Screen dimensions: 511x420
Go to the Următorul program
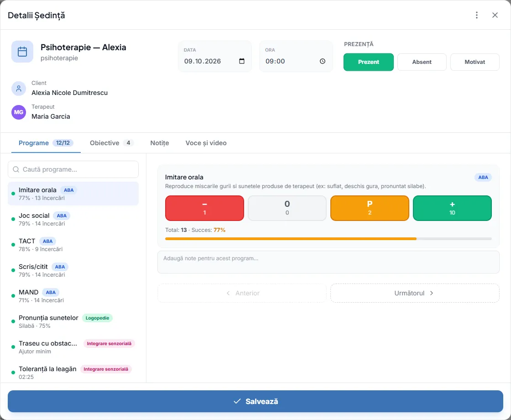(x=415, y=293)
